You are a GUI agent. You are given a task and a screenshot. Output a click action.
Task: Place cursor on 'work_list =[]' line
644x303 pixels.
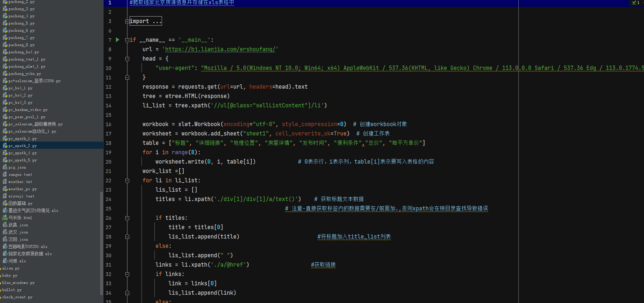point(163,171)
